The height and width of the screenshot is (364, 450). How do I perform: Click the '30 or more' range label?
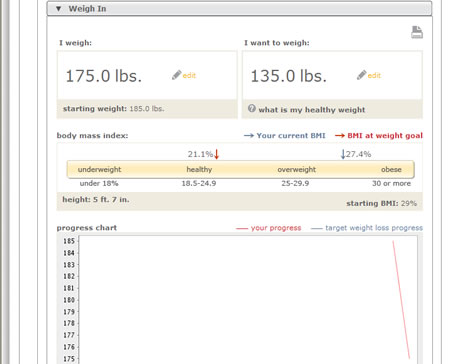coord(391,183)
